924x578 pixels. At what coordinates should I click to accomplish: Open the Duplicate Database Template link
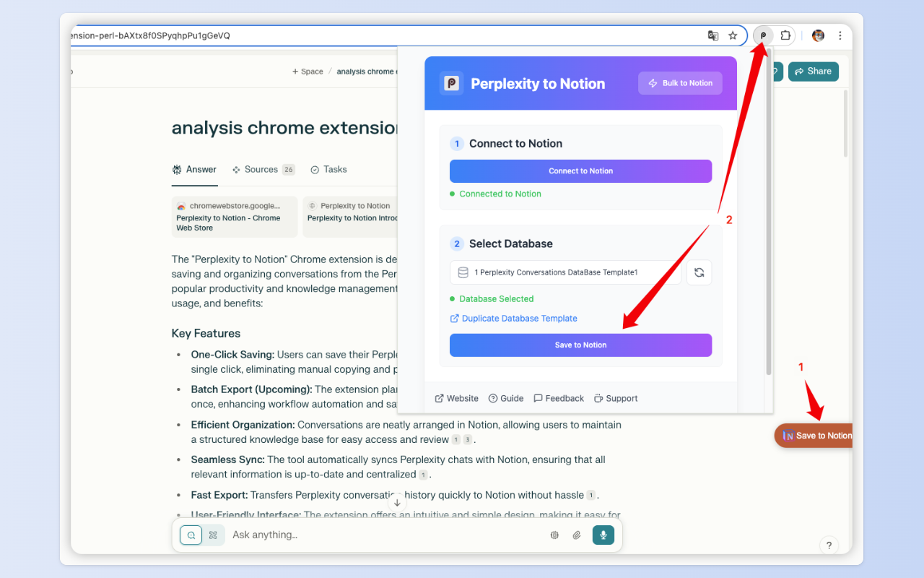519,319
